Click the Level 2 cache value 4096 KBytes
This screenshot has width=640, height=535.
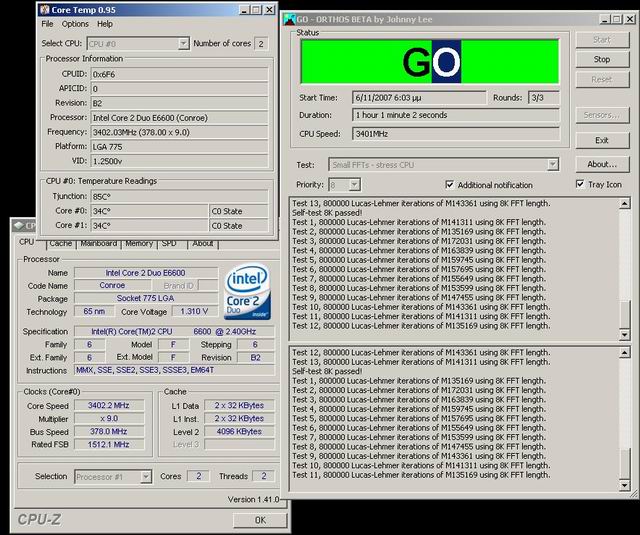point(239,432)
